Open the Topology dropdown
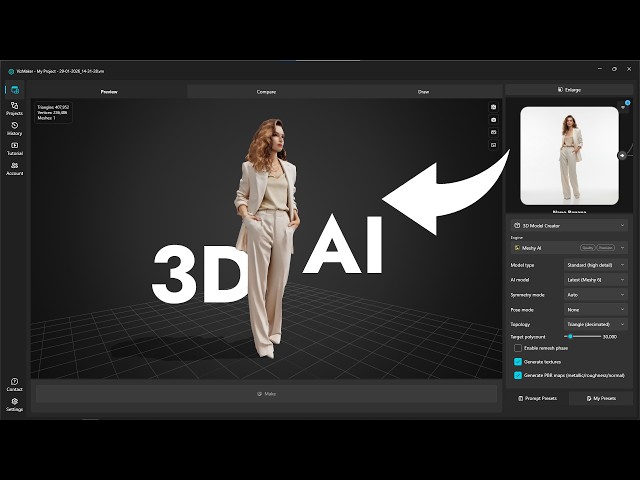This screenshot has height=480, width=640. pos(596,324)
